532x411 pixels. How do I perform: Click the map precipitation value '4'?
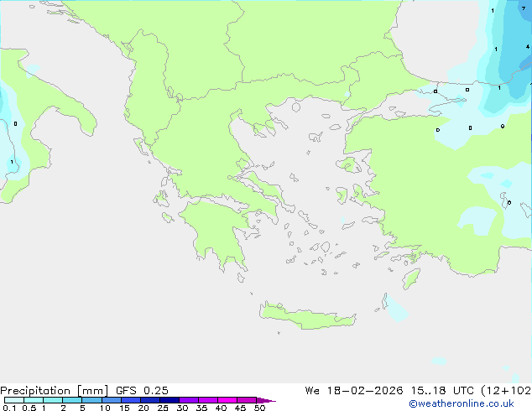(x=528, y=46)
